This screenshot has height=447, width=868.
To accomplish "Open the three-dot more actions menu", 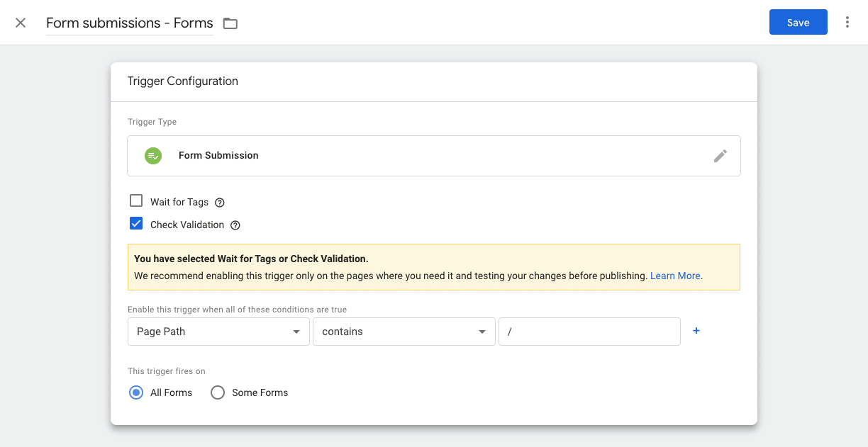I will [847, 23].
